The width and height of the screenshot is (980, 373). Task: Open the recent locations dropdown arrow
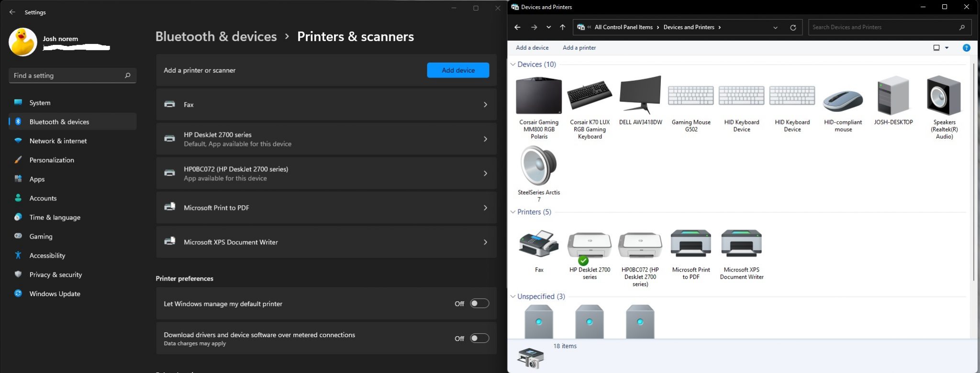click(548, 27)
